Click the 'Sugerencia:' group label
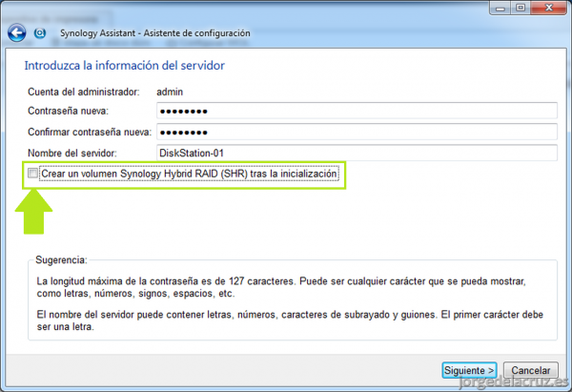This screenshot has height=392, width=572. (x=61, y=259)
